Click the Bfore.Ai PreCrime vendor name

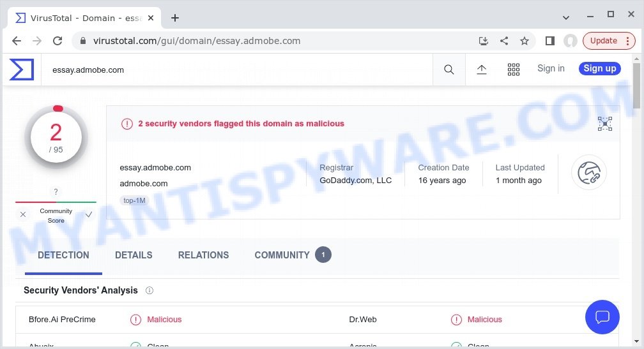tap(62, 320)
